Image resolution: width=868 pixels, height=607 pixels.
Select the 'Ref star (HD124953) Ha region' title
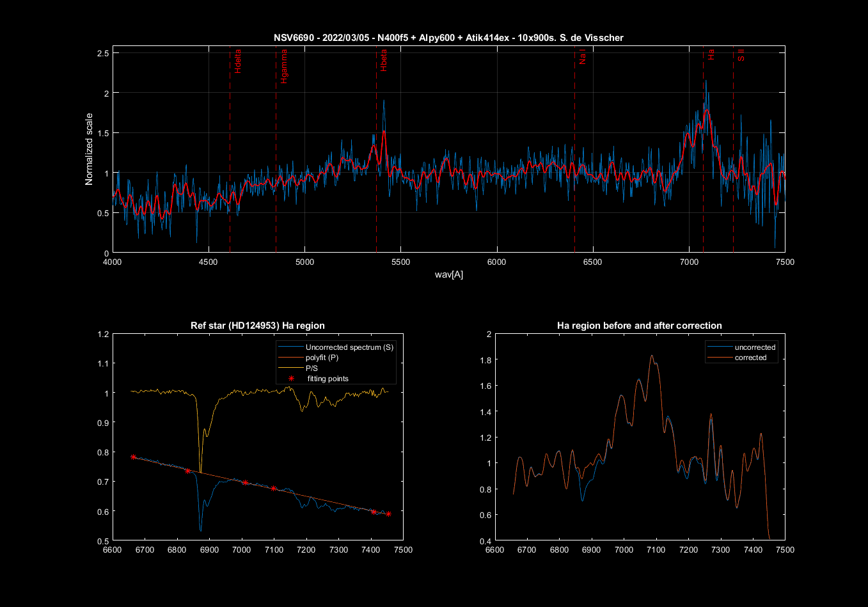click(x=257, y=326)
